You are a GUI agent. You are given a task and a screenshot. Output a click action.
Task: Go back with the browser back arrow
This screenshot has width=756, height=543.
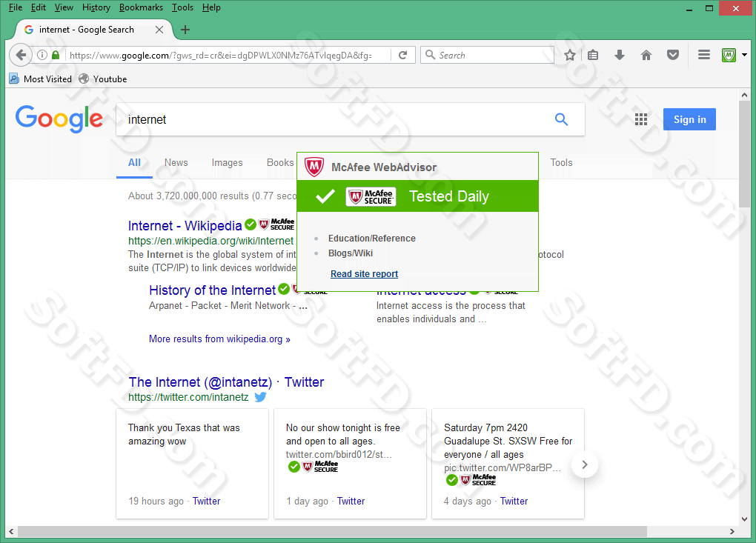pyautogui.click(x=20, y=55)
